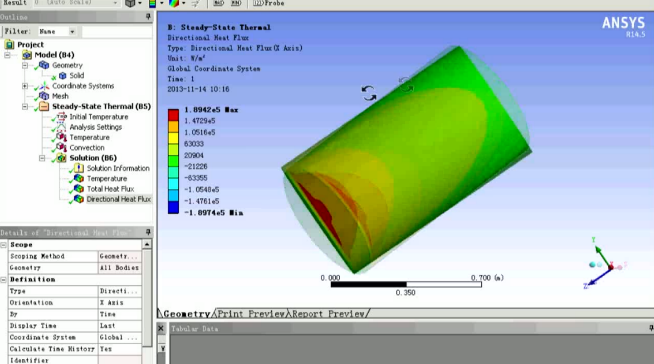Click the red maximum legend color
The height and width of the screenshot is (364, 654).
tap(174, 115)
